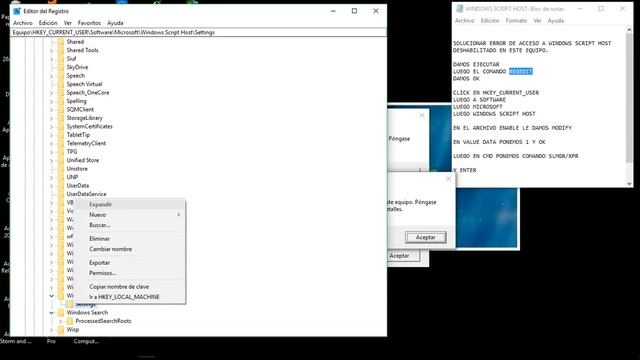Select the ProcessedSearchRoots folder icon
Viewport: 640px width, 360px height.
point(70,321)
